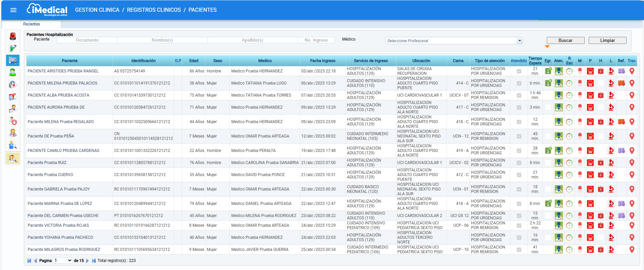Go to the next page arrow in pagination

pos(88,261)
